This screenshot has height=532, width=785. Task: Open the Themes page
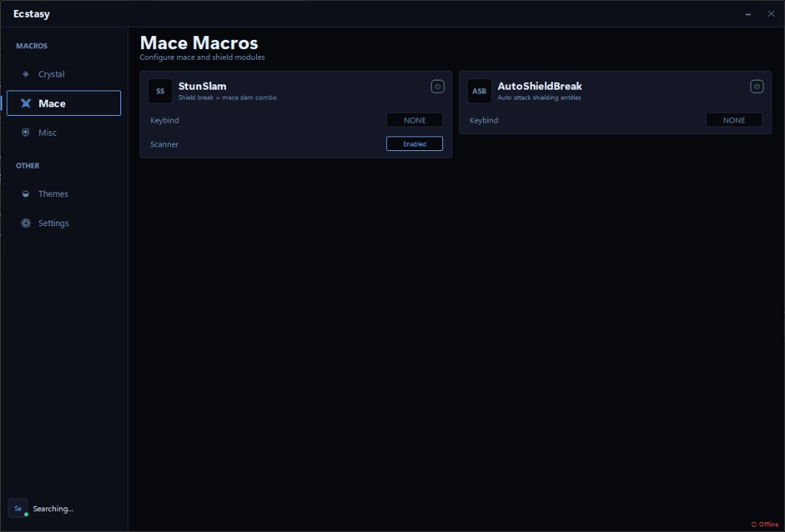[54, 193]
